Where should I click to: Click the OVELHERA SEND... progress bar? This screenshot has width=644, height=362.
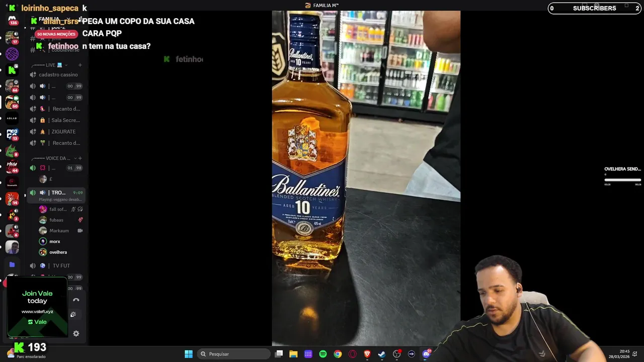[x=623, y=180]
